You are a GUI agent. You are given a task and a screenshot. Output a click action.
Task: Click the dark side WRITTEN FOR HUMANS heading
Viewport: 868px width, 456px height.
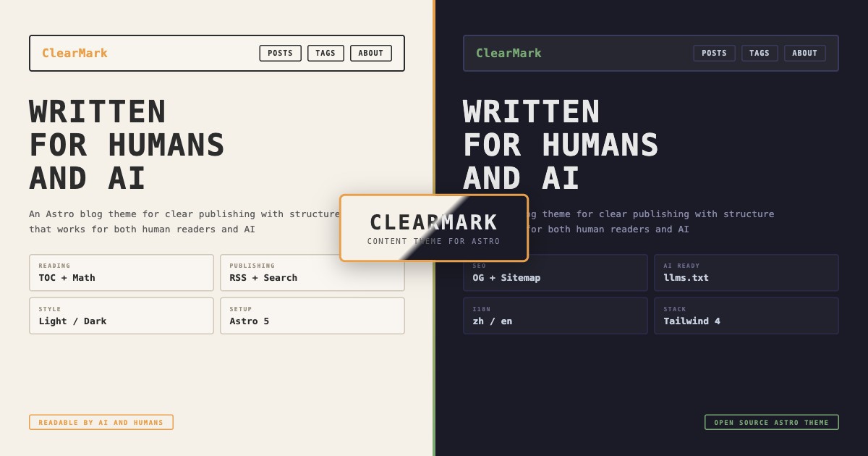click(x=561, y=145)
